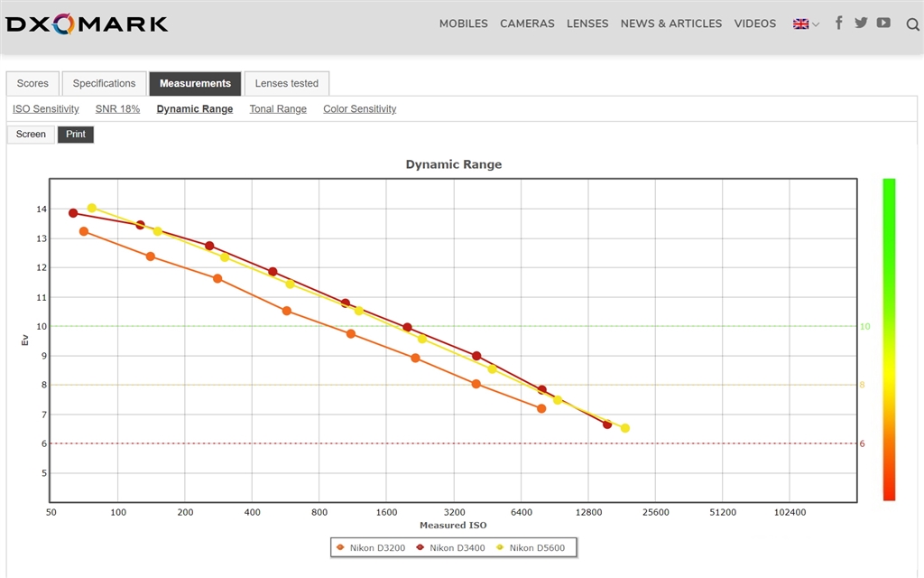Open the Facebook page icon
Image resolution: width=924 pixels, height=578 pixels.
[x=838, y=23]
